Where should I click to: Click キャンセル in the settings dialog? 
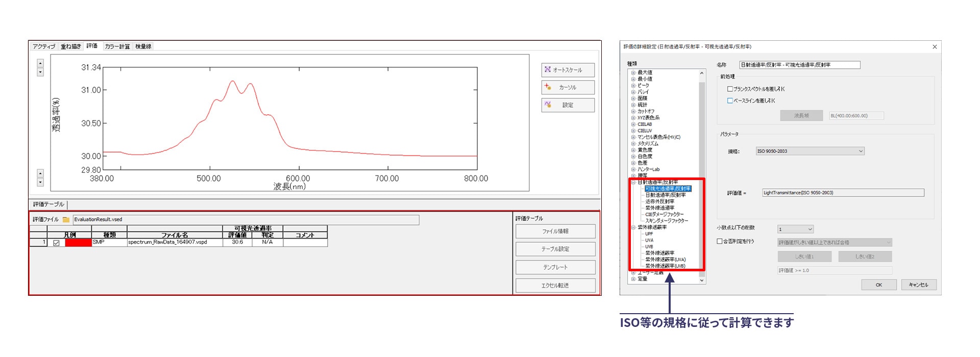(x=919, y=285)
